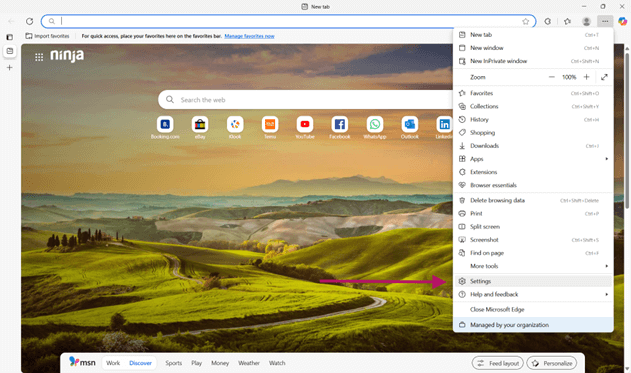631x373 pixels.
Task: Select Delete browsing data
Action: [x=533, y=200]
